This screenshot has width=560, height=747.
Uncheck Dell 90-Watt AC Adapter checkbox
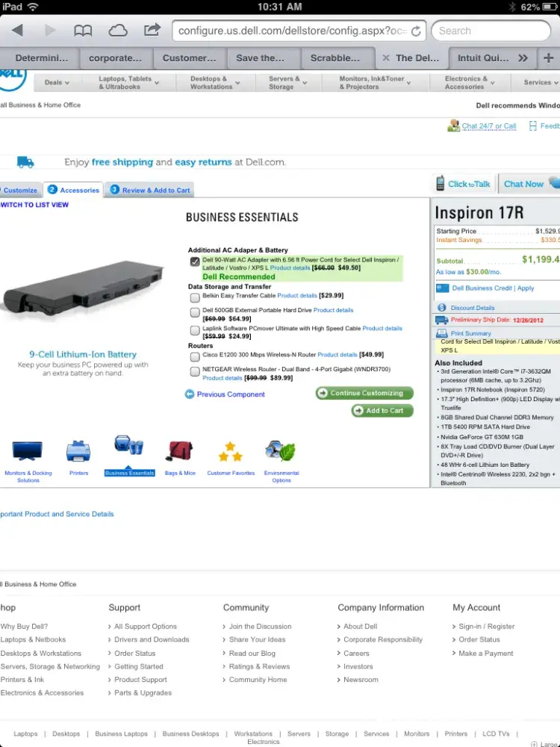coord(195,262)
